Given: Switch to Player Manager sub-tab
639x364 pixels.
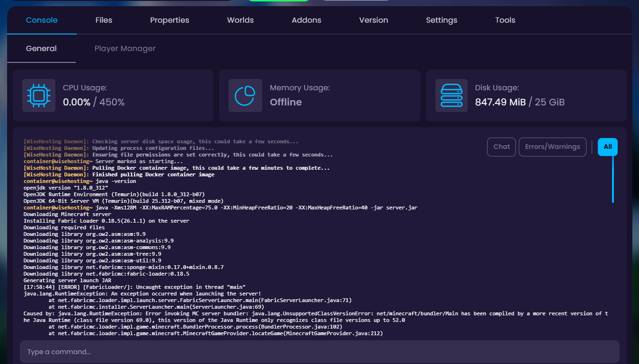Looking at the screenshot, I should (125, 49).
